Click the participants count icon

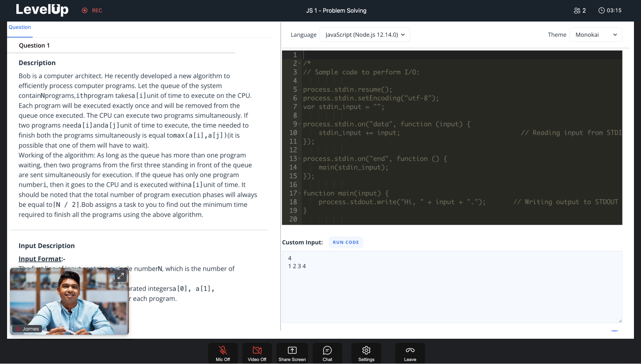(577, 10)
